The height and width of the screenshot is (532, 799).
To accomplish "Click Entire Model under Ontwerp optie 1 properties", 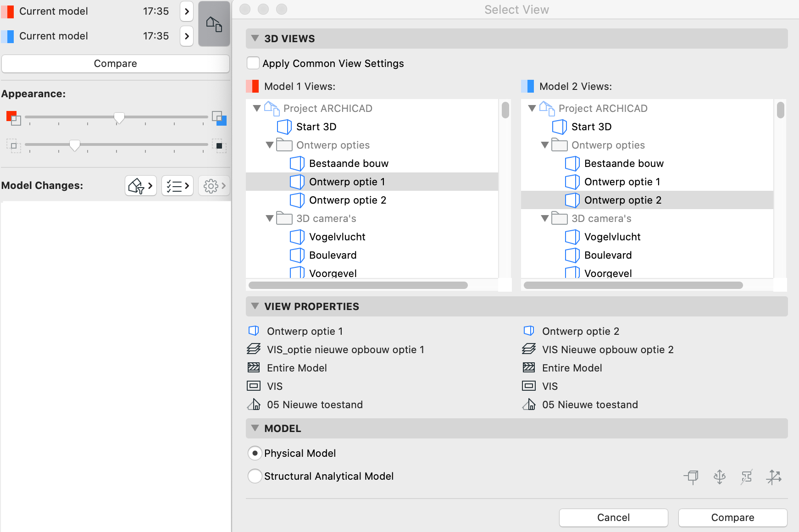I will point(297,368).
